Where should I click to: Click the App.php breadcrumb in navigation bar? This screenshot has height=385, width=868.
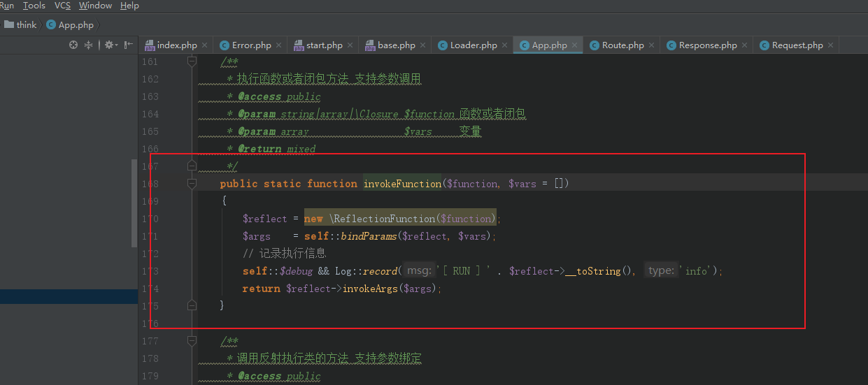[70, 24]
